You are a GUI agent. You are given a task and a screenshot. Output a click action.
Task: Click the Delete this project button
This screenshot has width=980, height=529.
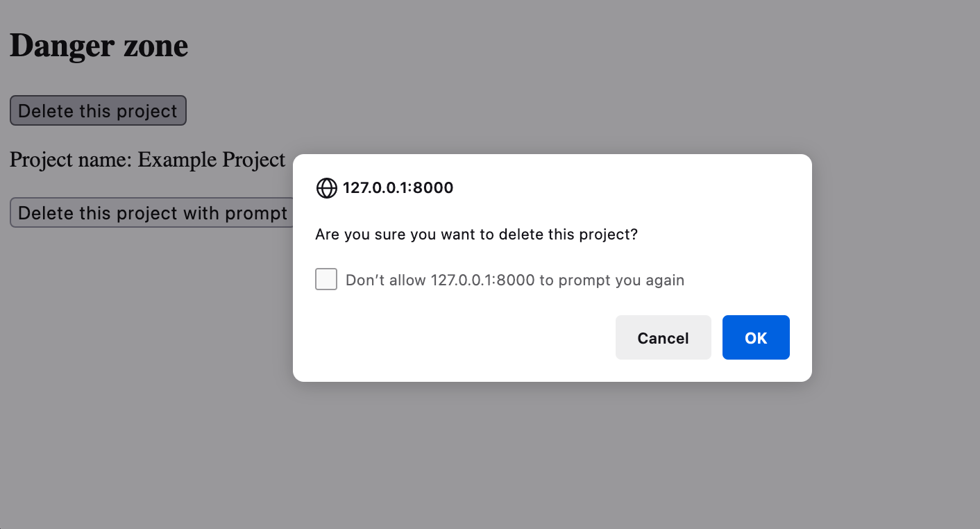pos(98,111)
